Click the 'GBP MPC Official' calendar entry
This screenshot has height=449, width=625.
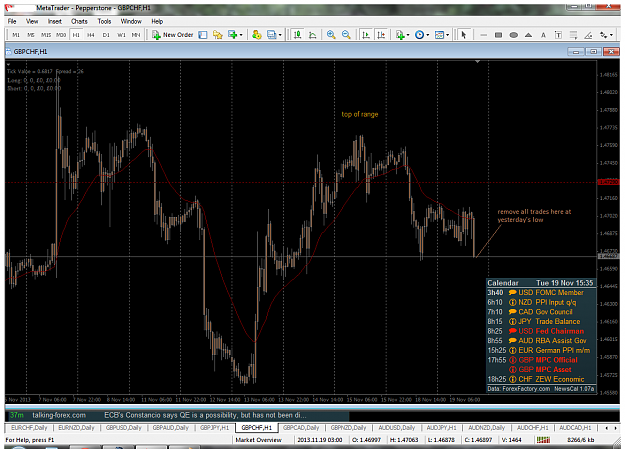(x=548, y=360)
